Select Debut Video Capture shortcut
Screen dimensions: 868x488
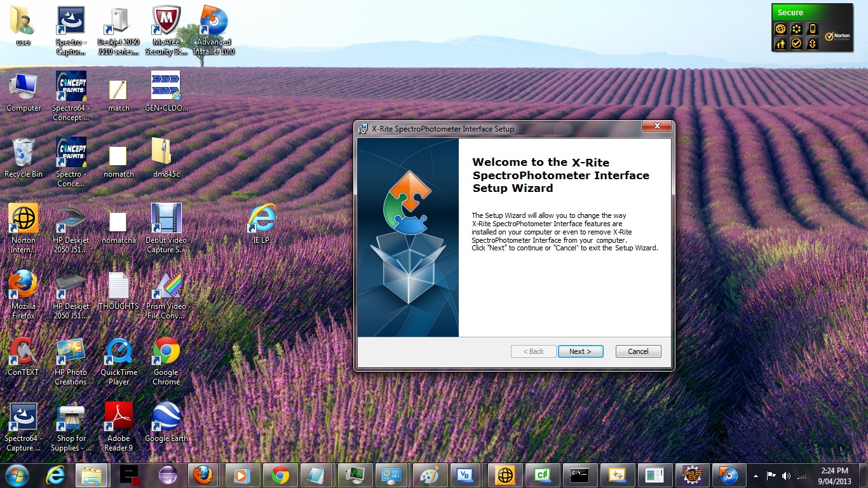[166, 228]
